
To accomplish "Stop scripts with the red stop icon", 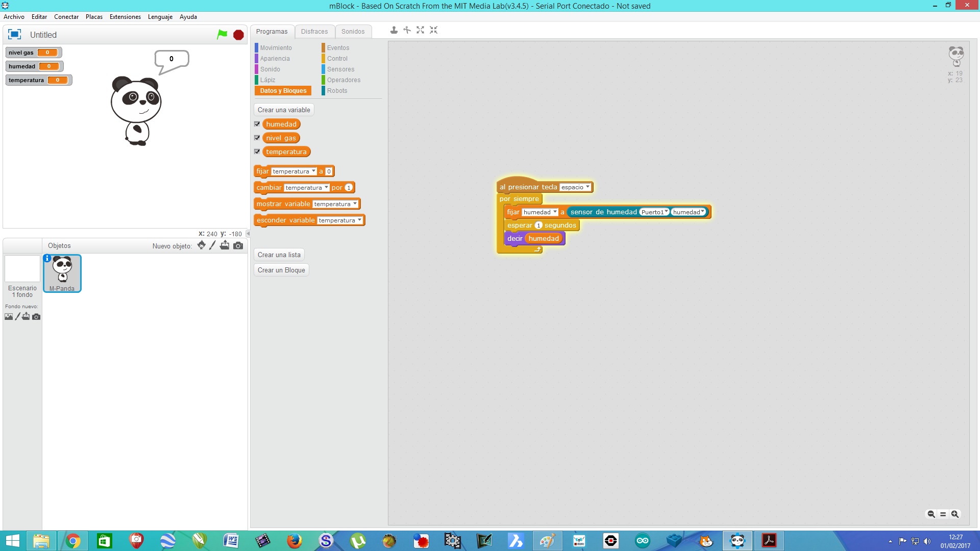I will pos(238,35).
